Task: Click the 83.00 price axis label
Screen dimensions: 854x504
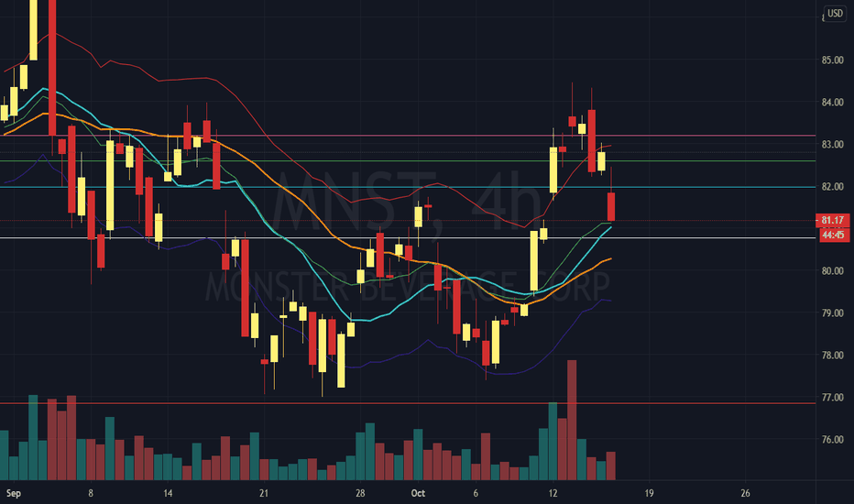Action: tap(832, 145)
